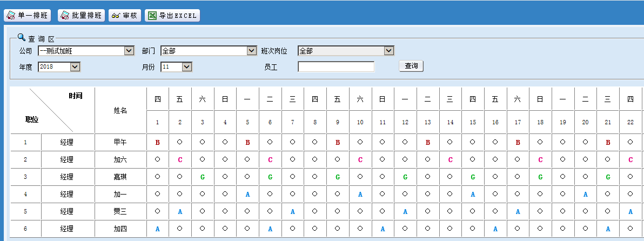644x241 pixels.
Task: Click shift B on day 5 for 甲午
Action: pos(247,143)
